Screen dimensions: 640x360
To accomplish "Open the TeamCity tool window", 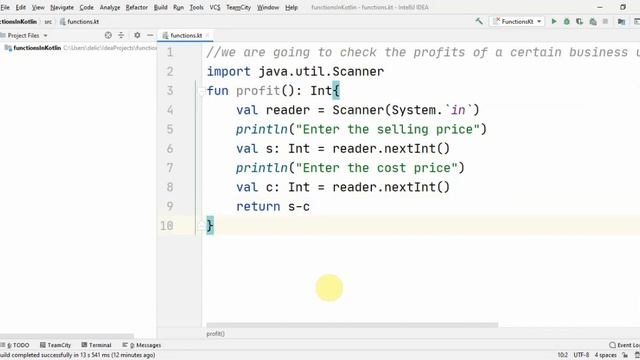I will [x=56, y=345].
